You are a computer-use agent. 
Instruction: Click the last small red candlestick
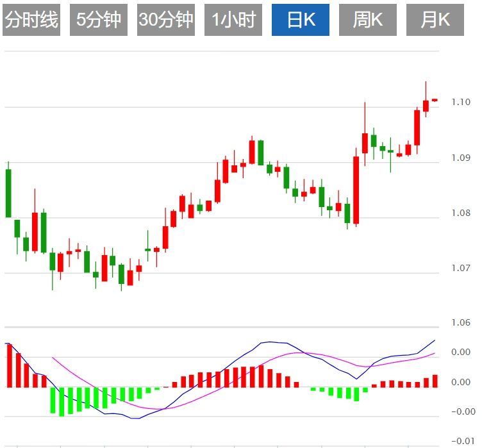(435, 100)
